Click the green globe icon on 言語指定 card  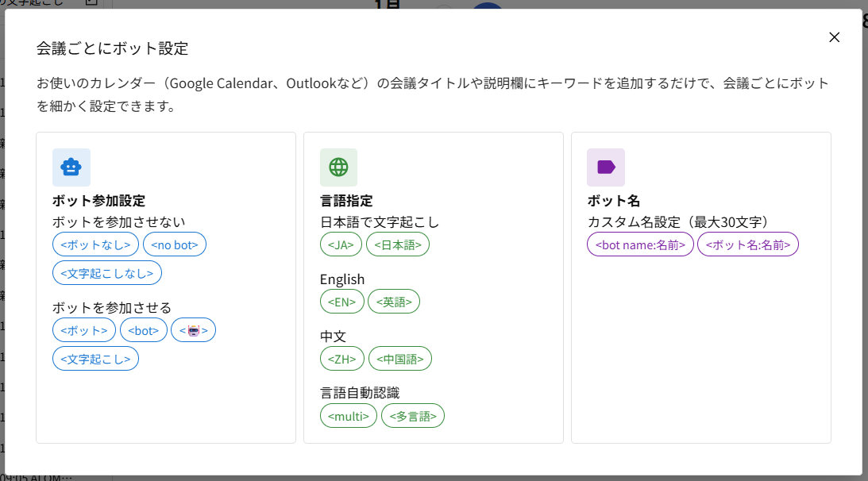point(340,167)
